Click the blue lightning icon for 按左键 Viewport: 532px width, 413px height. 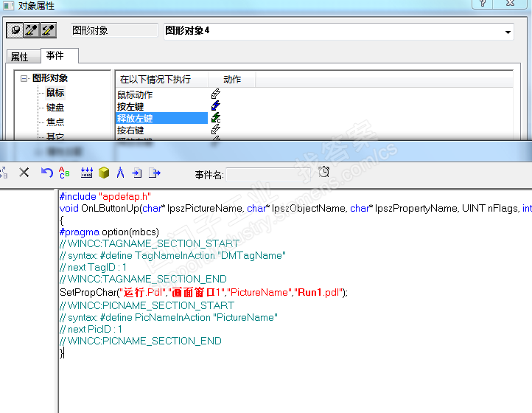[215, 105]
